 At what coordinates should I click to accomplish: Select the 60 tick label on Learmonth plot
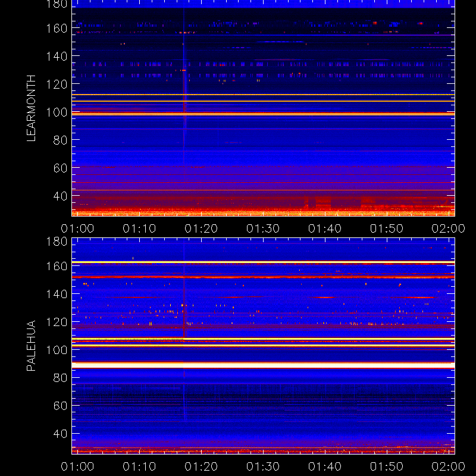61,168
